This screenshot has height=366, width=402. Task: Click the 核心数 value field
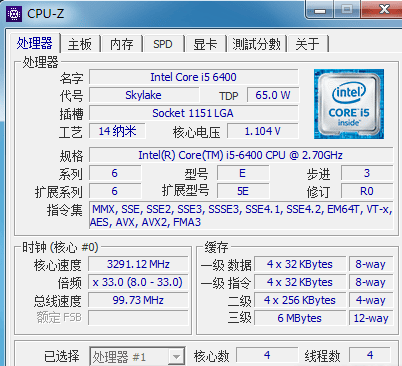267,355
